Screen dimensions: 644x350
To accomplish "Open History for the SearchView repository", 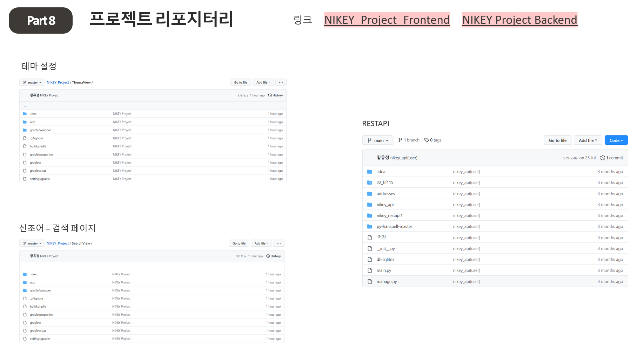I will [274, 256].
